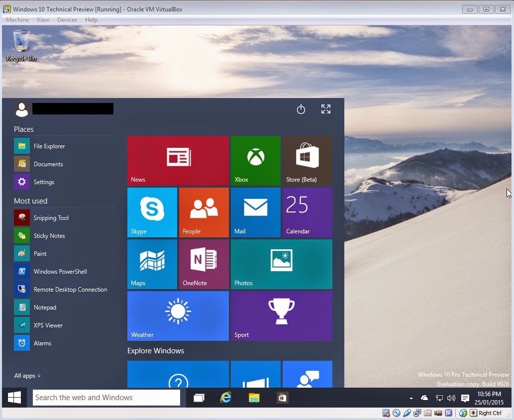Image resolution: width=514 pixels, height=420 pixels.
Task: Click the VirtualBox network status icon
Action: point(417,413)
